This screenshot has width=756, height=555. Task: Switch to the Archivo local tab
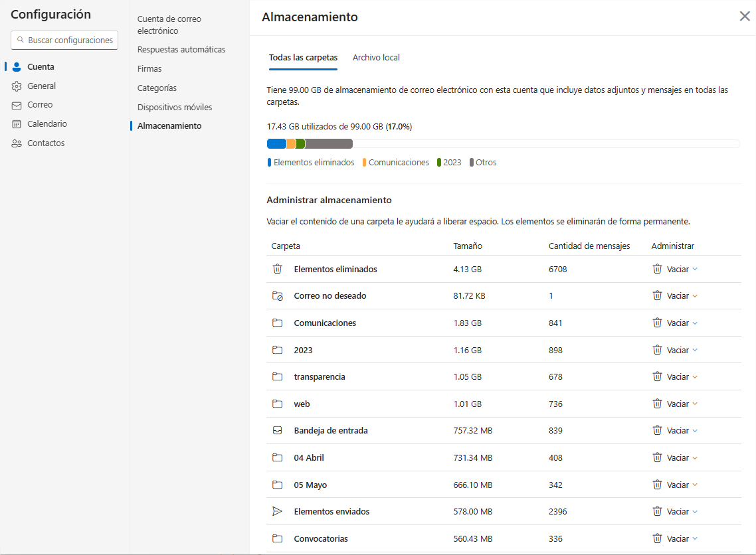tap(376, 58)
